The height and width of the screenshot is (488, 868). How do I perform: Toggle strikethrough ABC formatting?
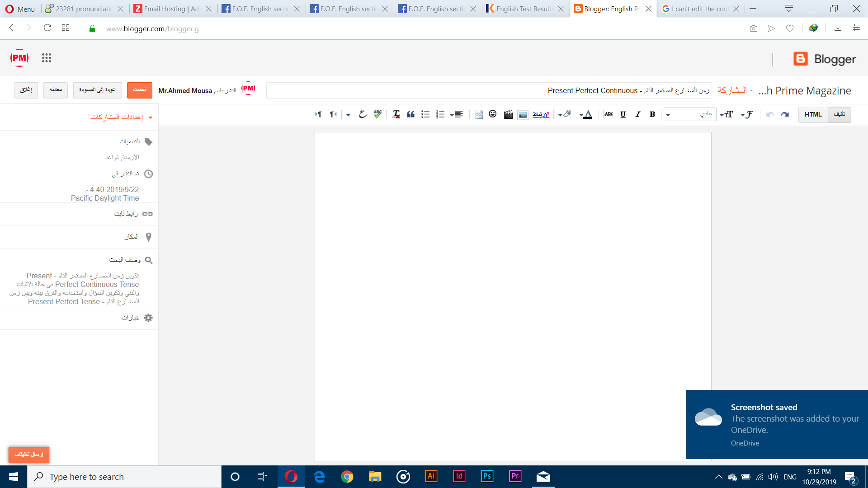point(609,114)
